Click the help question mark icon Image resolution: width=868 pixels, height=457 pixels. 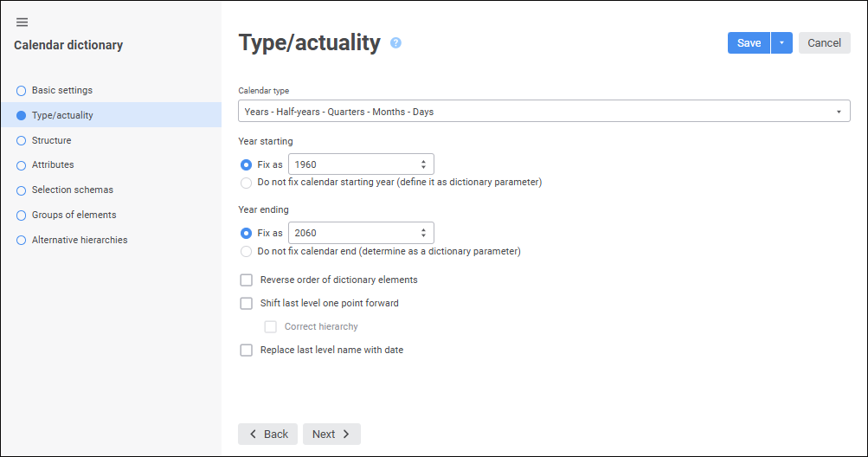point(395,42)
